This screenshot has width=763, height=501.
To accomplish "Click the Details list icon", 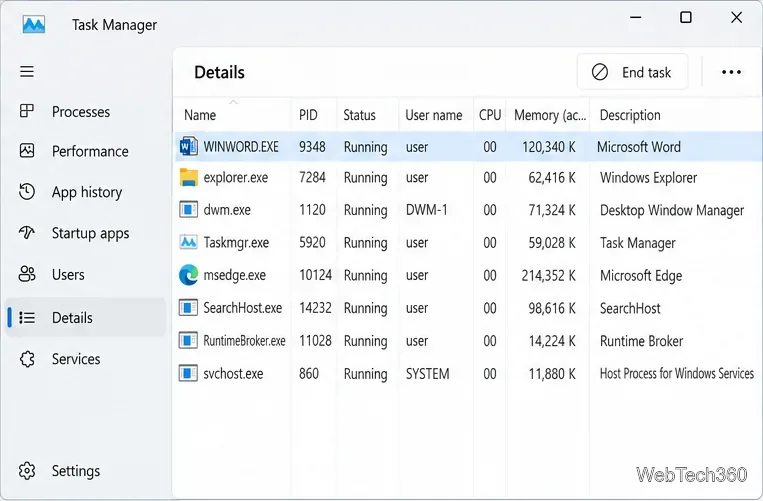I will click(x=27, y=318).
